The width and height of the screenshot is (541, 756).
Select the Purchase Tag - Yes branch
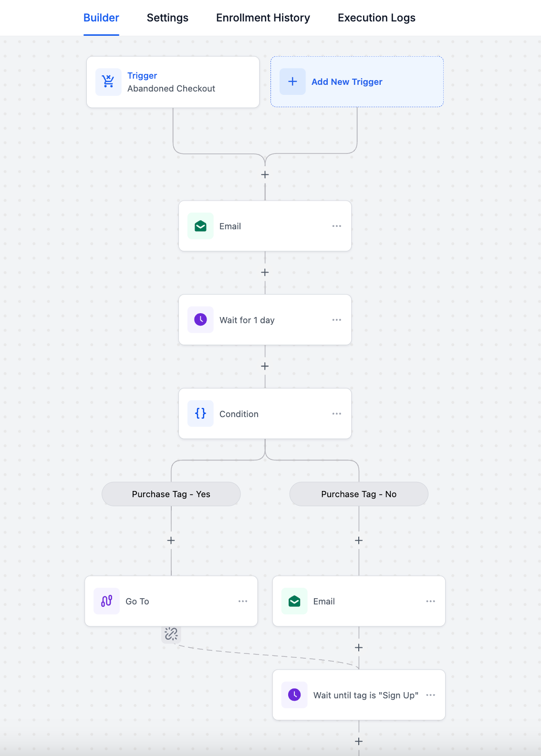pyautogui.click(x=171, y=494)
